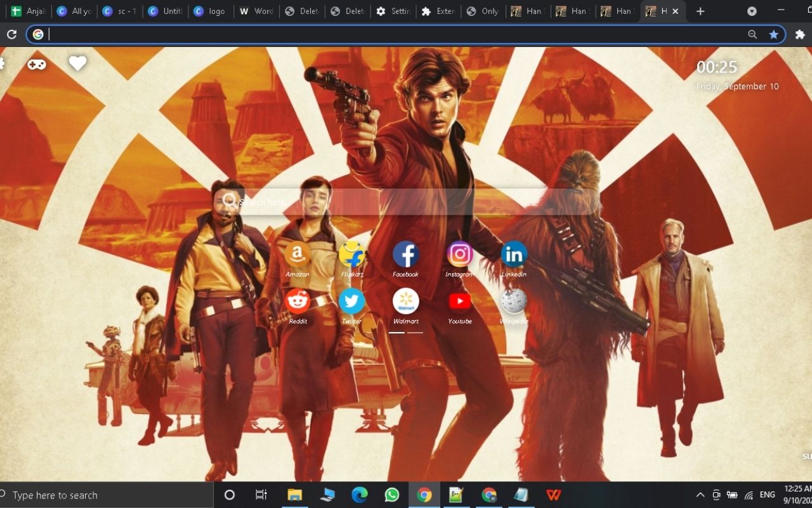The image size is (812, 508).
Task: Open the LinkedIn shortcut icon
Action: pyautogui.click(x=514, y=254)
